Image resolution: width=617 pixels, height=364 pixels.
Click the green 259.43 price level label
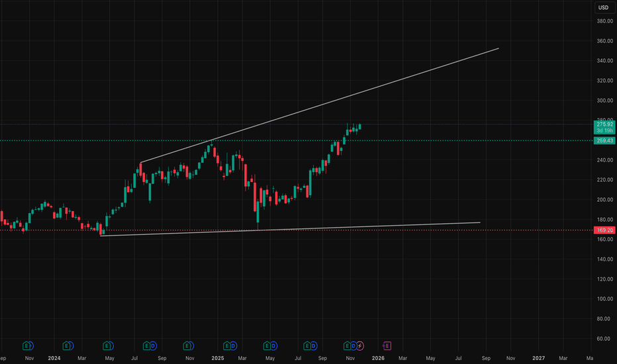click(605, 140)
